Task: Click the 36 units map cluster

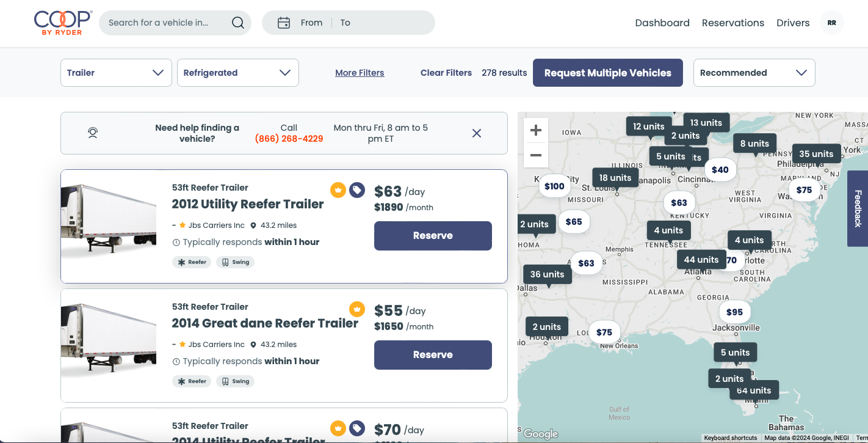Action: pyautogui.click(x=548, y=274)
